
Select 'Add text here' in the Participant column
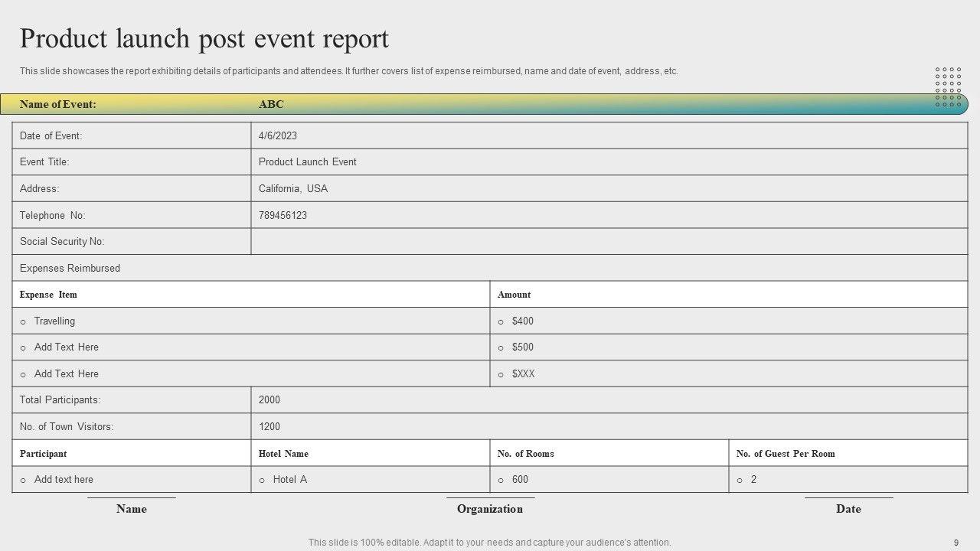click(64, 479)
